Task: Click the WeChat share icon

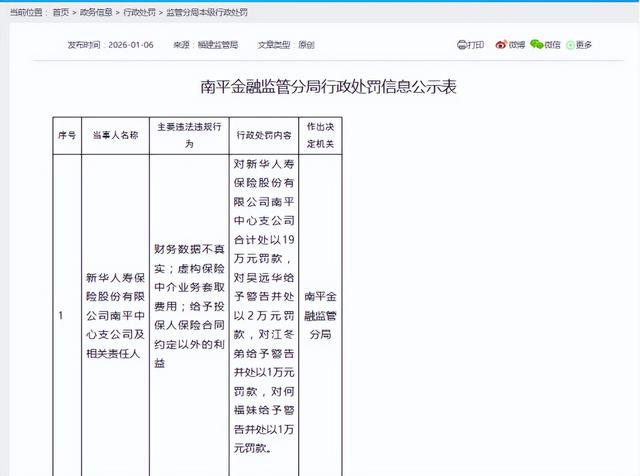Action: [x=536, y=45]
